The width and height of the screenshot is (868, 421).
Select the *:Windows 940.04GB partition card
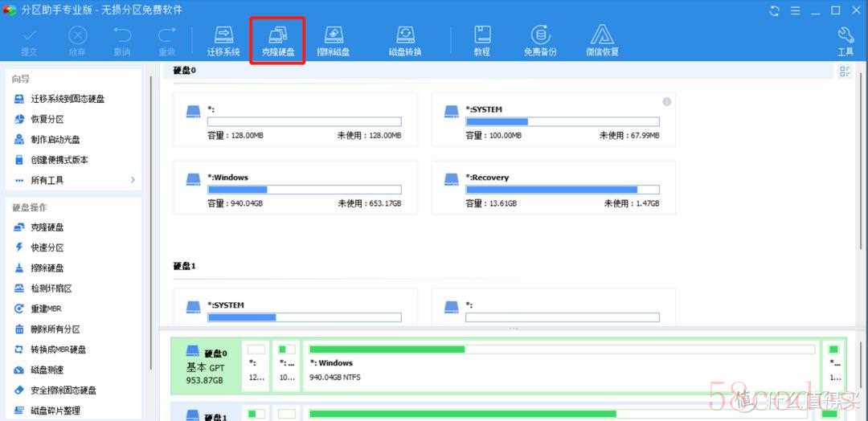[x=295, y=187]
